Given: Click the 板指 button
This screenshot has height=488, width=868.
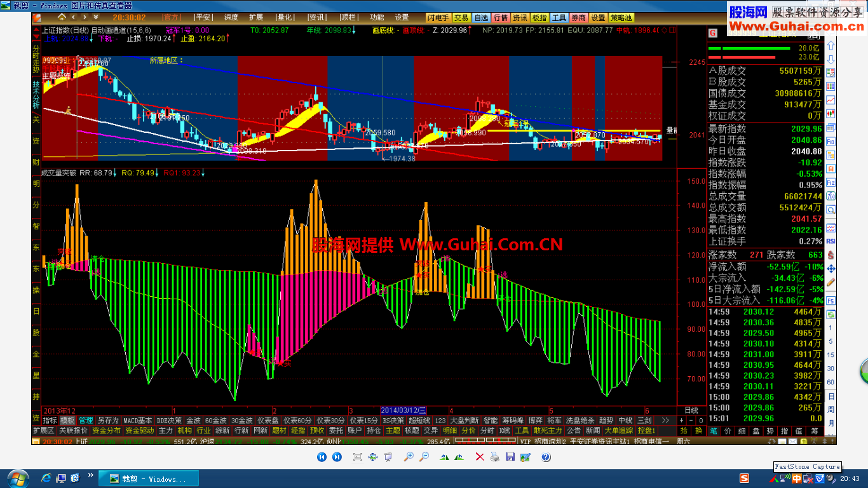Looking at the screenshot, I should pyautogui.click(x=539, y=18).
